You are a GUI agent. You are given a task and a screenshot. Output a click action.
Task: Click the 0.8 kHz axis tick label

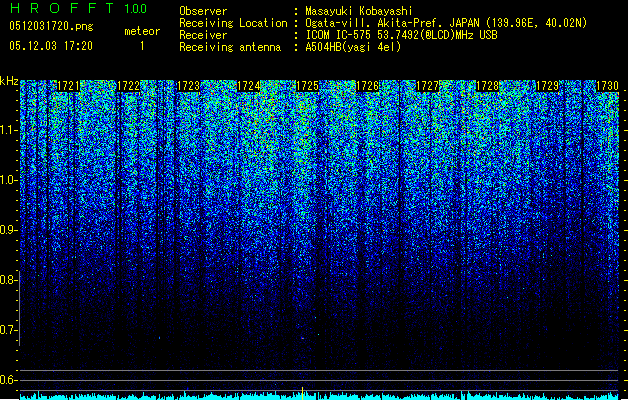[8, 280]
